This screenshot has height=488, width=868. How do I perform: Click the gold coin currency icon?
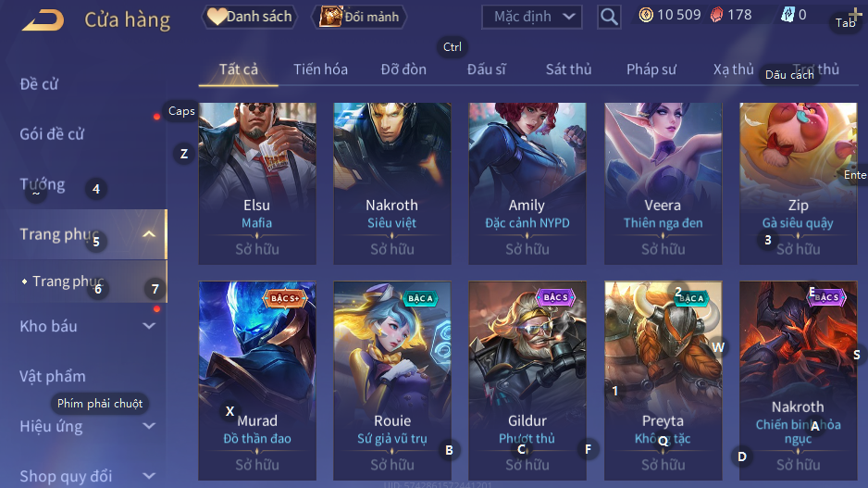[646, 15]
